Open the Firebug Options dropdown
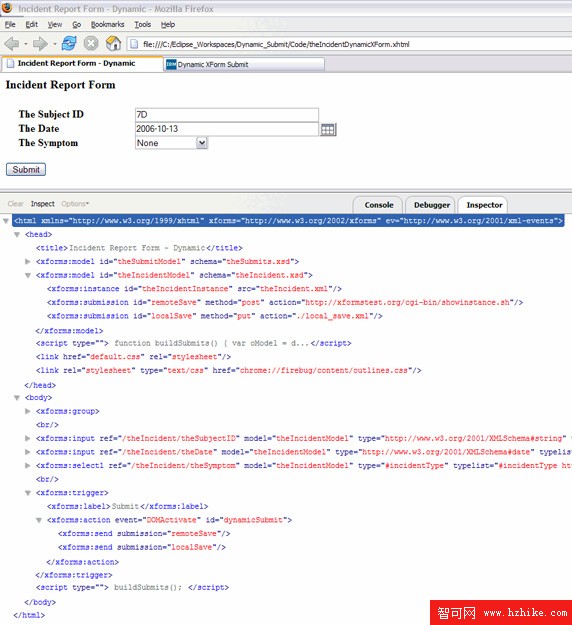The height and width of the screenshot is (625, 572). (x=75, y=204)
